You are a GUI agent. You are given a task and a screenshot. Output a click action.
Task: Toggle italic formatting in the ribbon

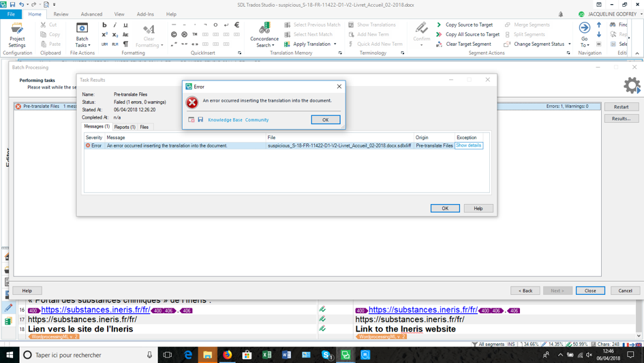[115, 25]
